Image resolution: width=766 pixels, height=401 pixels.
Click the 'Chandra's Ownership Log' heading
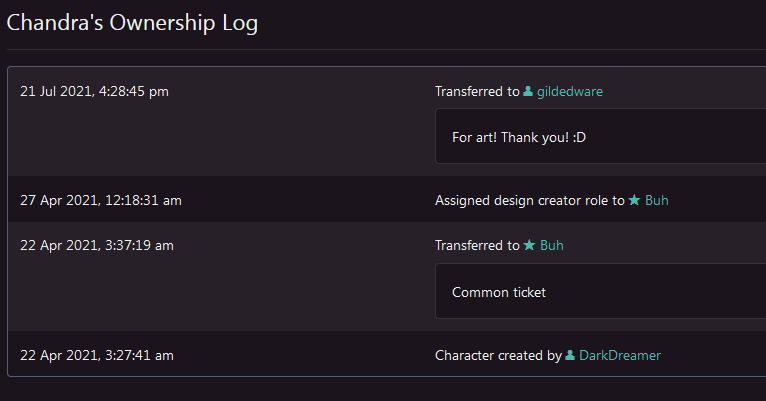tap(132, 24)
